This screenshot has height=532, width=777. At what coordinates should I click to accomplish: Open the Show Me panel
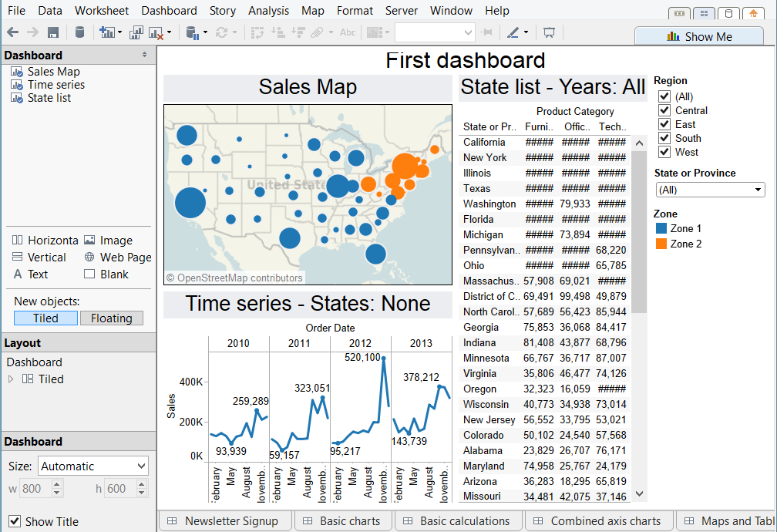699,37
